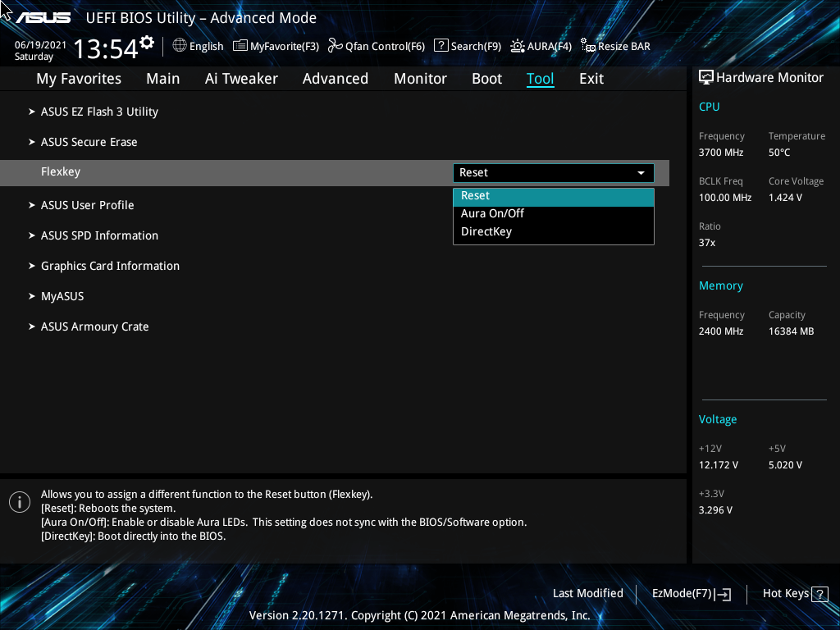The image size is (840, 630).
Task: Open ASUS EZ Flash 3 Utility
Action: click(99, 111)
